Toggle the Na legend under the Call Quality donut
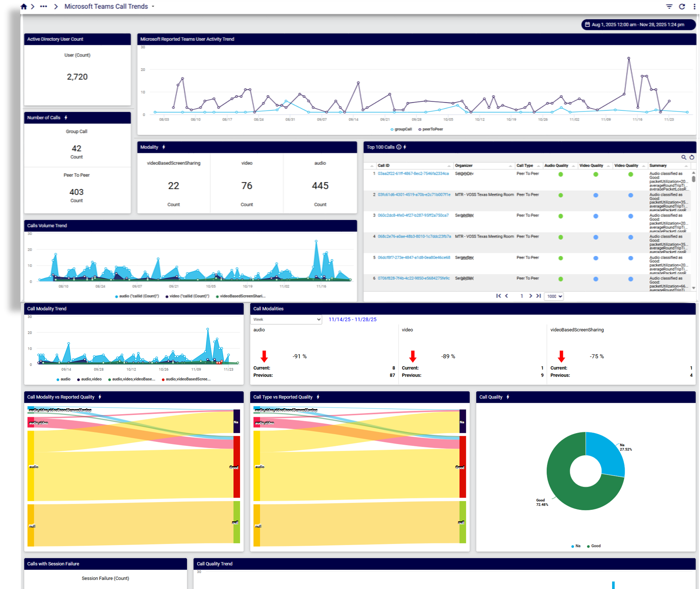 click(576, 546)
